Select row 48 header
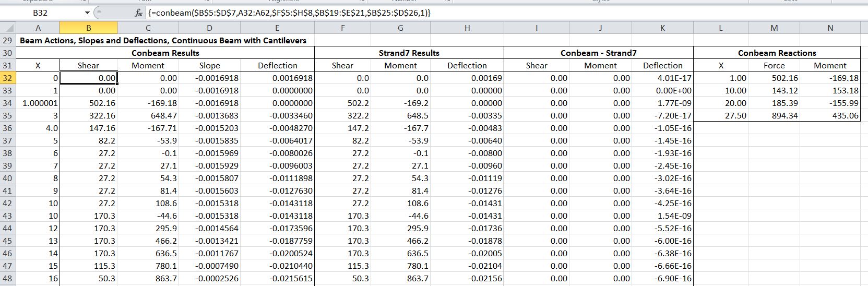868x286 pixels. (x=7, y=279)
